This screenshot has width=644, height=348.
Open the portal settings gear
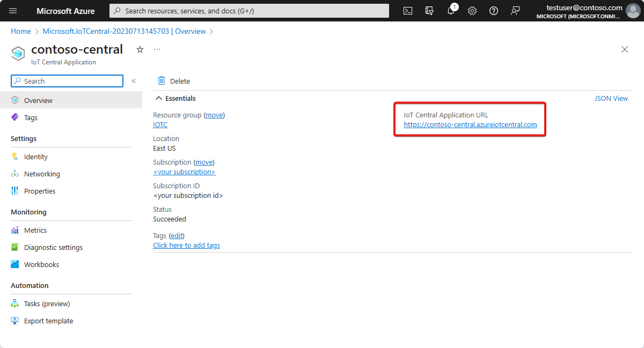click(x=472, y=10)
